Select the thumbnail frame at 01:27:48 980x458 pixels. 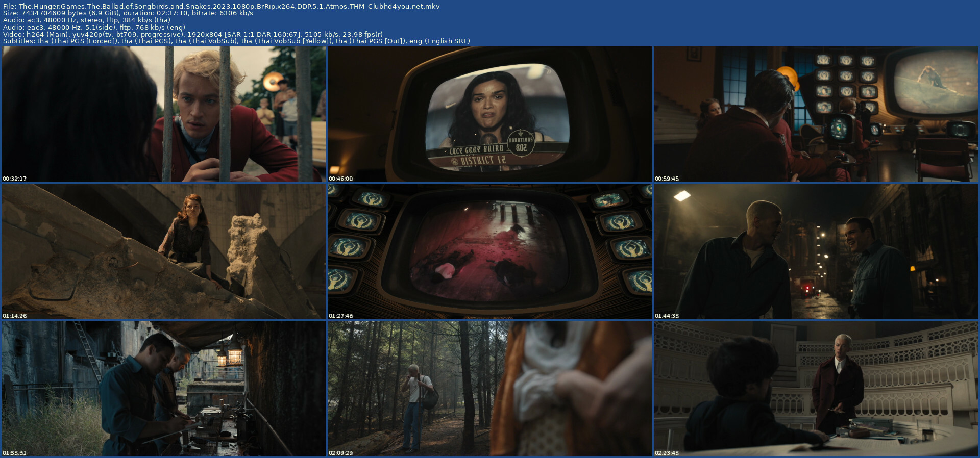point(490,251)
